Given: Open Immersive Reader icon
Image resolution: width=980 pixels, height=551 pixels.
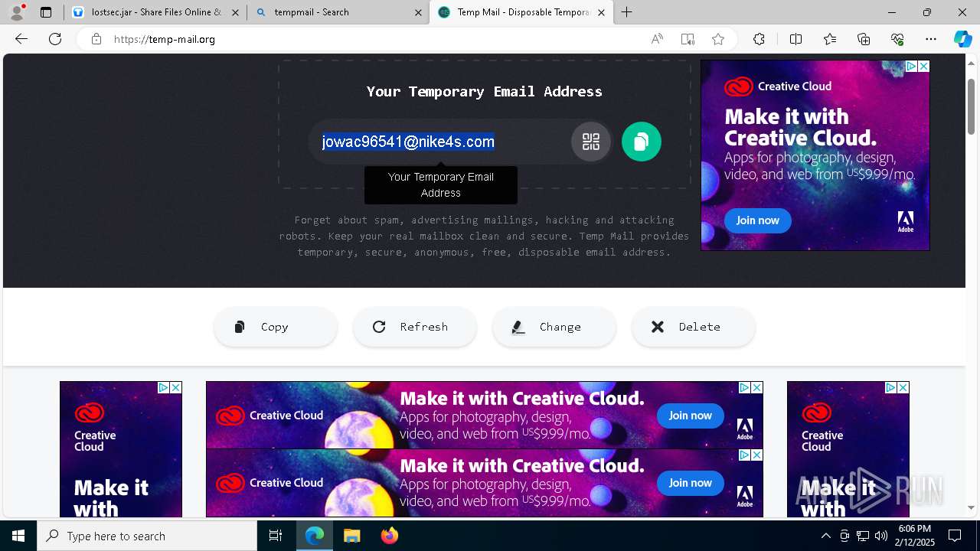Looking at the screenshot, I should tap(688, 39).
